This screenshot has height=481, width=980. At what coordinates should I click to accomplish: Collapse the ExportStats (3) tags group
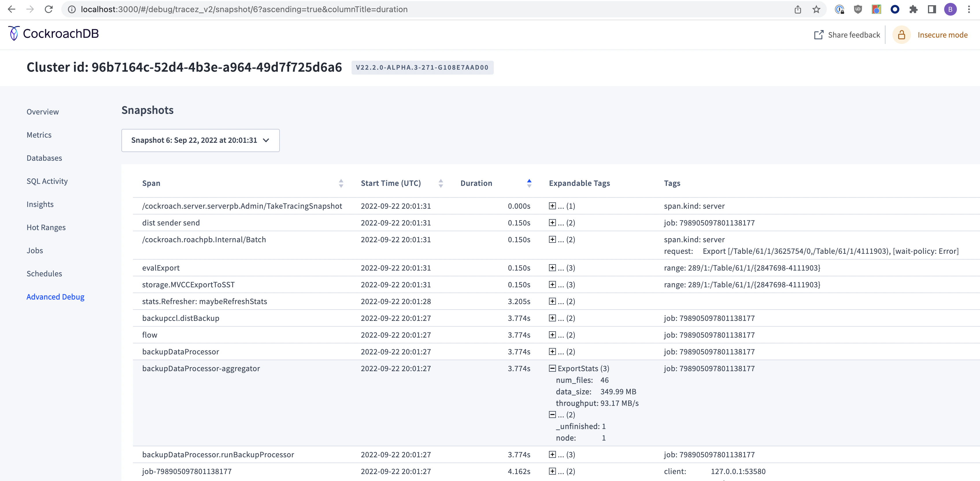552,368
